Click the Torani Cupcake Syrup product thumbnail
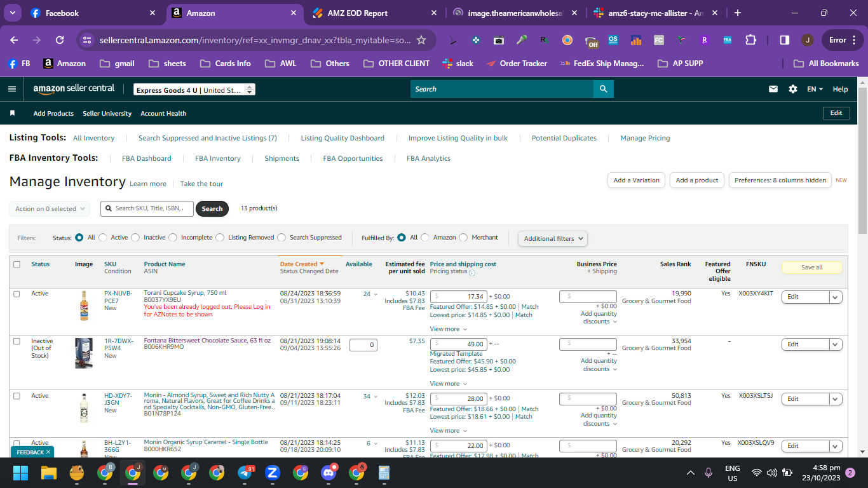 (83, 306)
